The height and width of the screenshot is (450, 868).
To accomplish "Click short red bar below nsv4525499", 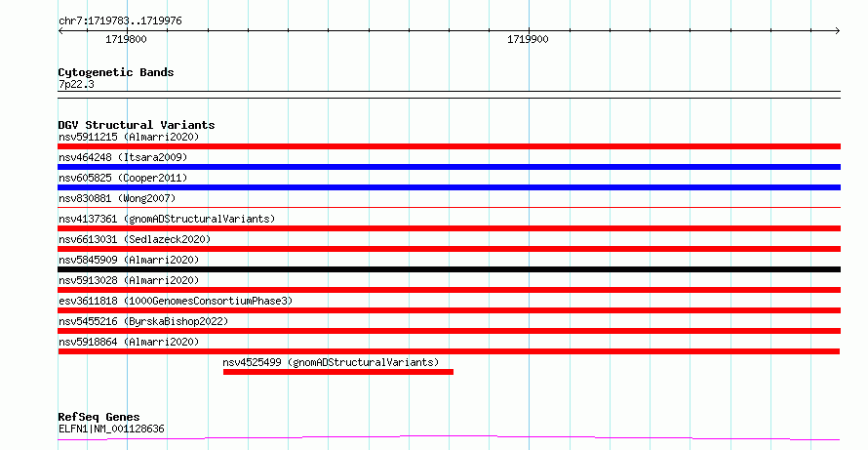I will pyautogui.click(x=338, y=372).
